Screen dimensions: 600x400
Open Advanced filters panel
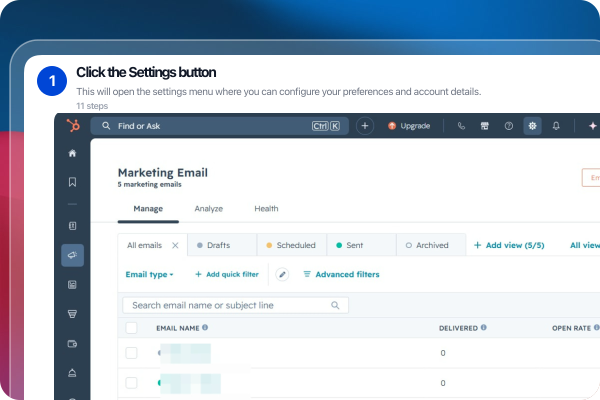[x=341, y=274]
